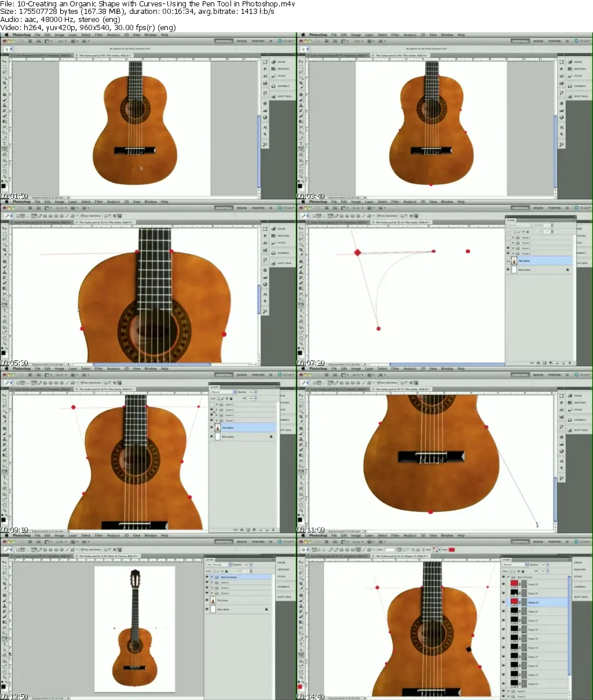593x700 pixels.
Task: Expand the Curve 2 group in the 00:07:20 frame
Action: pos(513,243)
